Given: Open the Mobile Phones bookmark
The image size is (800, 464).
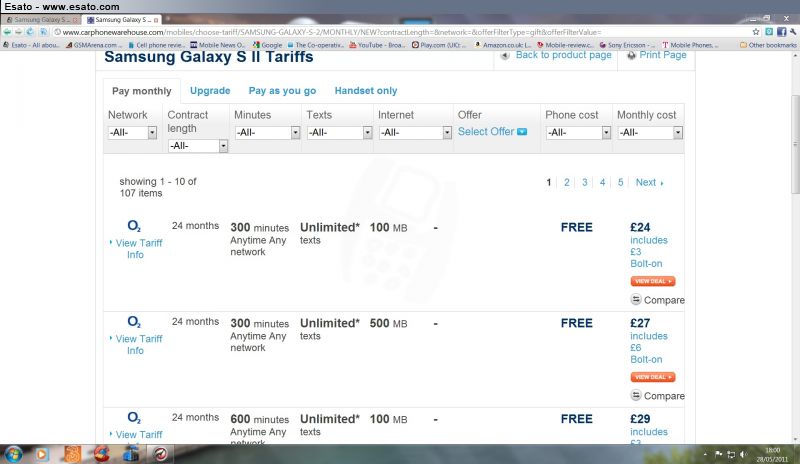Looking at the screenshot, I should click(690, 45).
